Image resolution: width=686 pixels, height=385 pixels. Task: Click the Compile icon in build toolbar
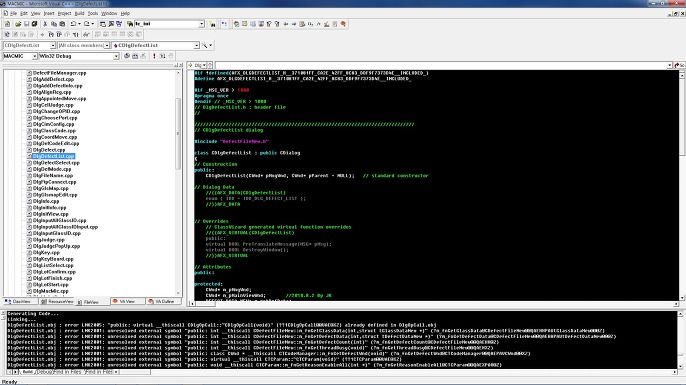[x=127, y=56]
